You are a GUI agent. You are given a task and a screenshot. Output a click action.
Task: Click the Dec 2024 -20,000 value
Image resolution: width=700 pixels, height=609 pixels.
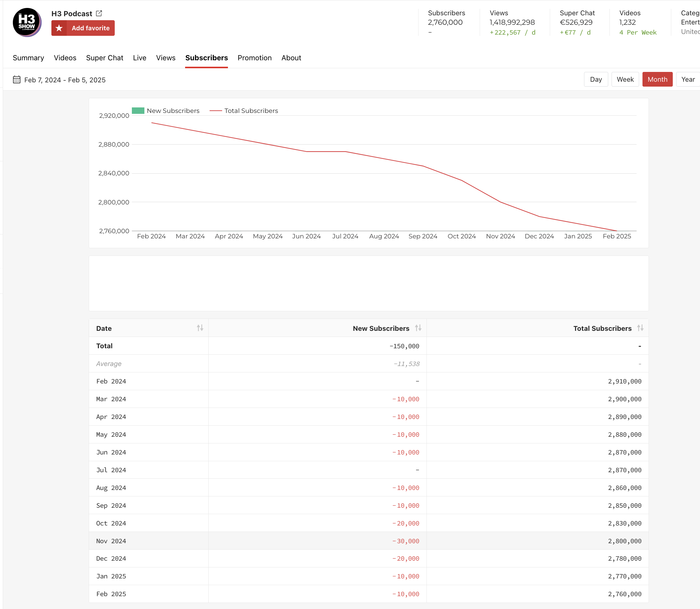(x=406, y=559)
